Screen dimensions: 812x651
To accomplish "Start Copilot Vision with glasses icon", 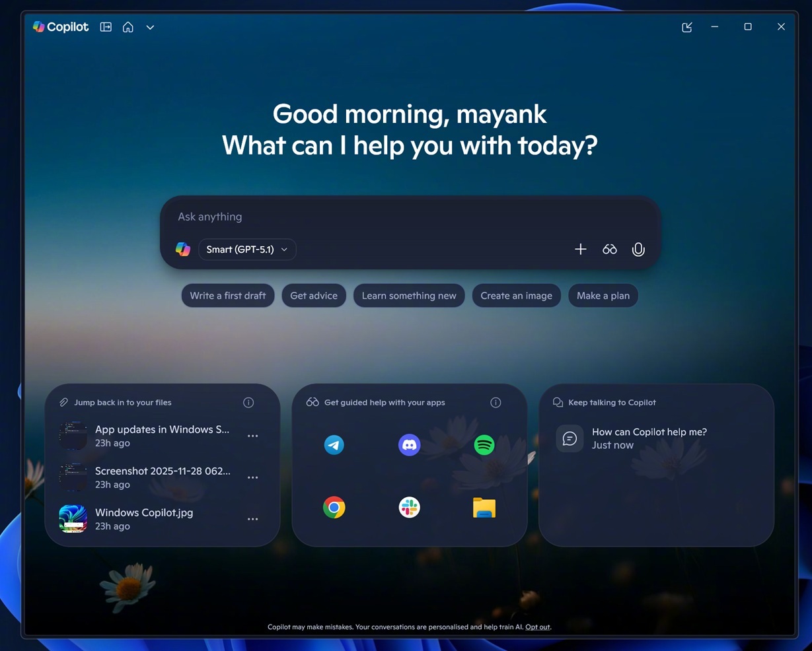I will coord(610,249).
